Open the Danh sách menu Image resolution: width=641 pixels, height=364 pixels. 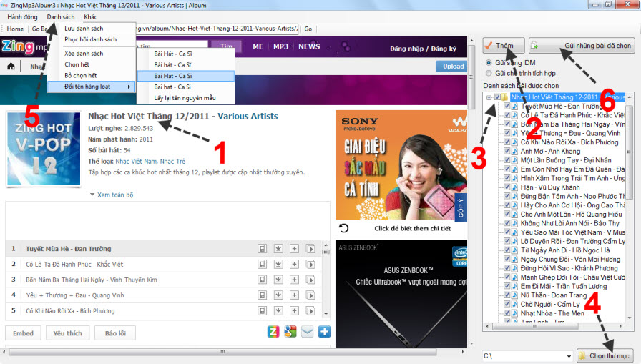click(x=61, y=16)
